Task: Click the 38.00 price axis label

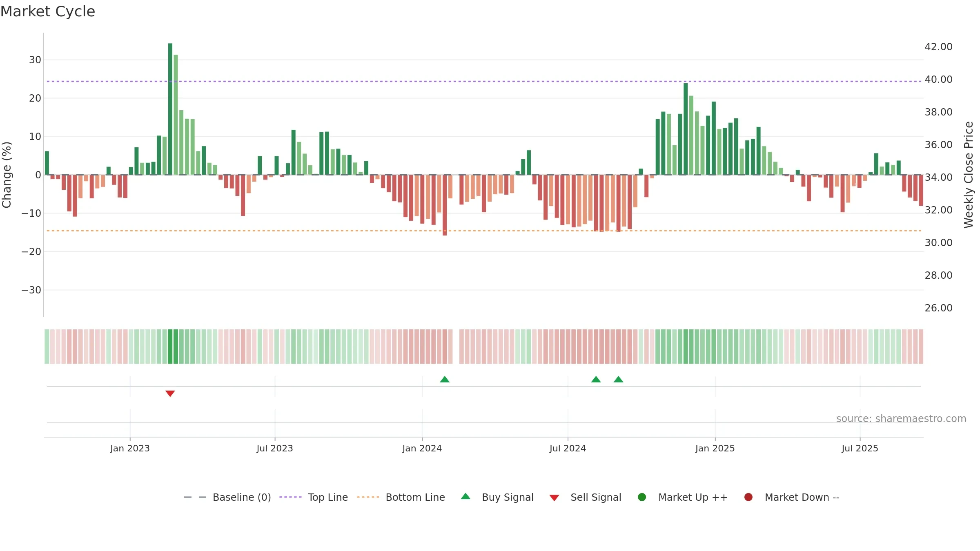Action: [938, 112]
